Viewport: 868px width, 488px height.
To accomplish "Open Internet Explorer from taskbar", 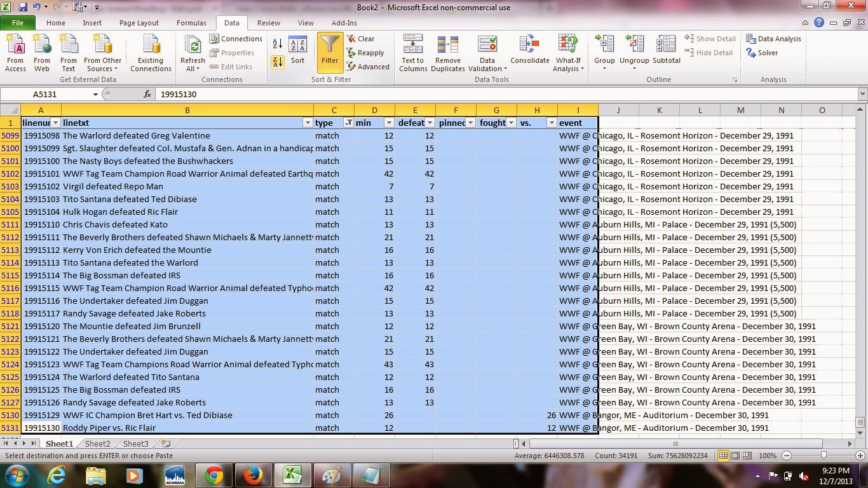I will [x=57, y=475].
